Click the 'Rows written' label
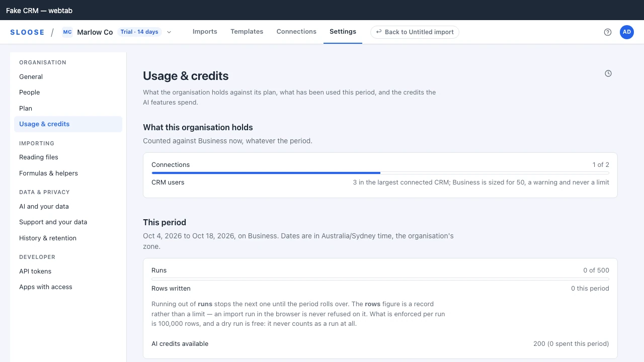The height and width of the screenshot is (362, 644). 171,289
